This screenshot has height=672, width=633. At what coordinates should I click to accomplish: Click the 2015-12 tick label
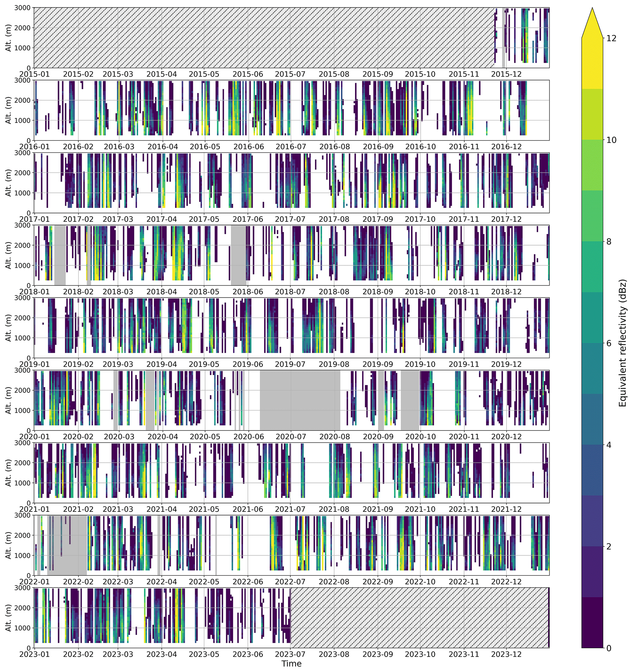click(x=506, y=74)
